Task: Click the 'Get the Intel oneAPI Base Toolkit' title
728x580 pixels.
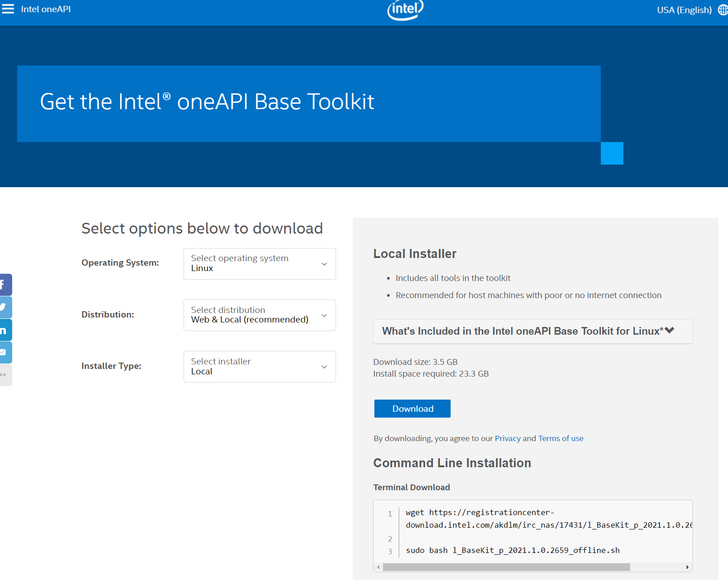Action: [207, 102]
